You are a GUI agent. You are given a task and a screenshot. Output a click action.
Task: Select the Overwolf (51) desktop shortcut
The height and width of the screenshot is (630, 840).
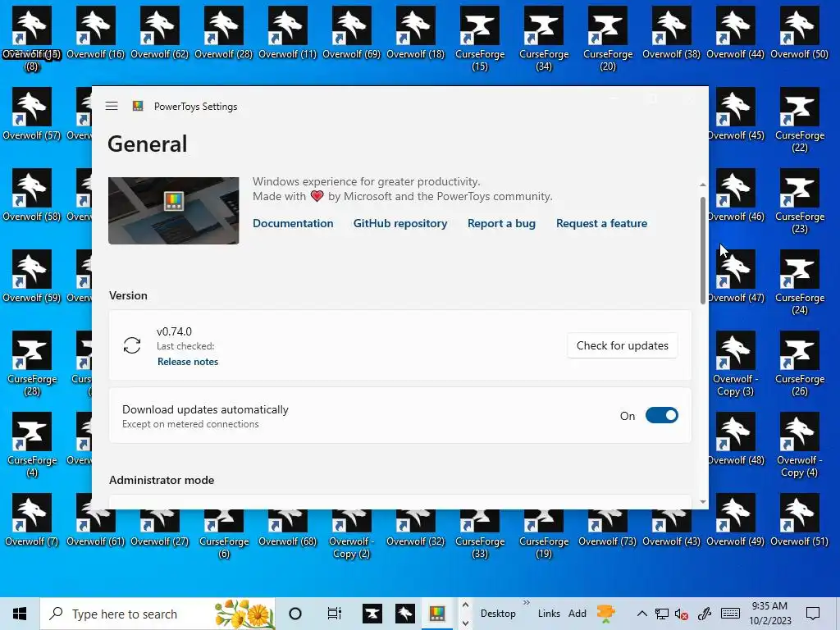[x=799, y=519]
